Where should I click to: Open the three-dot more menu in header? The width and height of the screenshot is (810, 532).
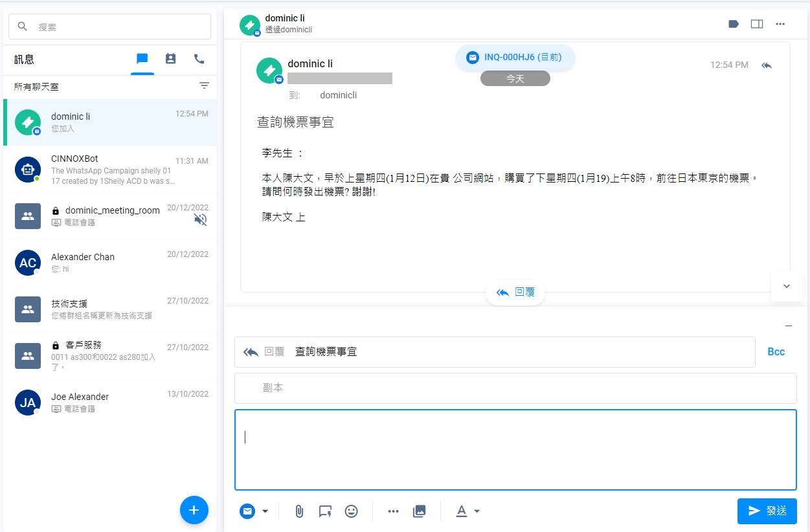(x=780, y=24)
